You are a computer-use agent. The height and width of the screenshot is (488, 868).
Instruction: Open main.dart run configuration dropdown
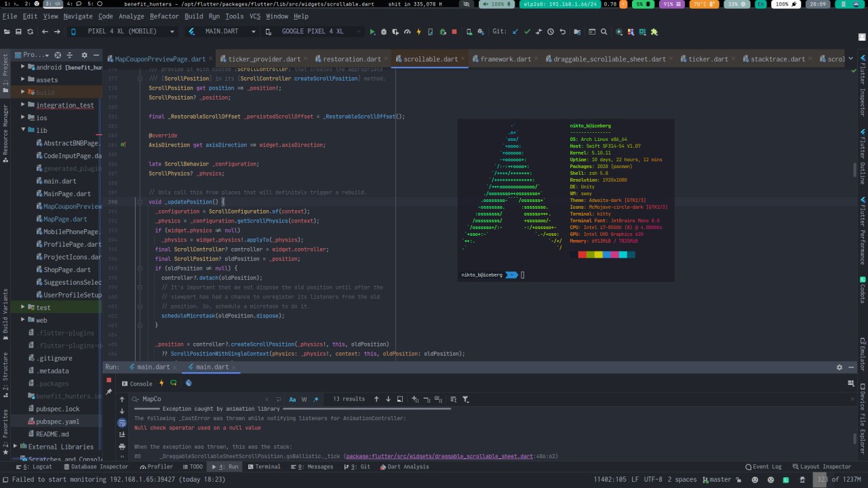point(222,32)
